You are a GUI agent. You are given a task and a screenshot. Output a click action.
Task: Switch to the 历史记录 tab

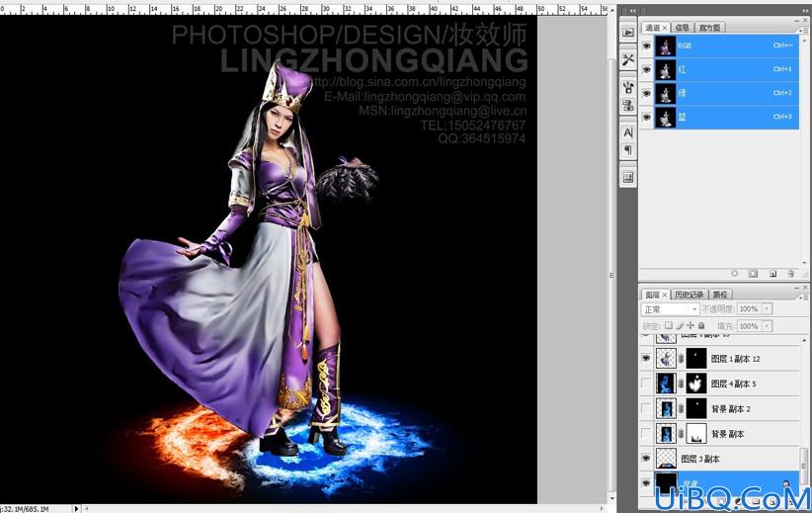(x=690, y=295)
